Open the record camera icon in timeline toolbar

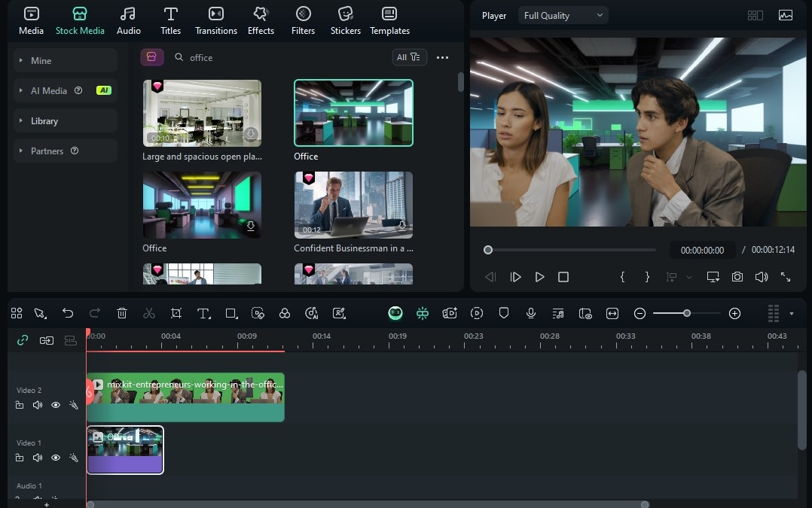coord(450,313)
